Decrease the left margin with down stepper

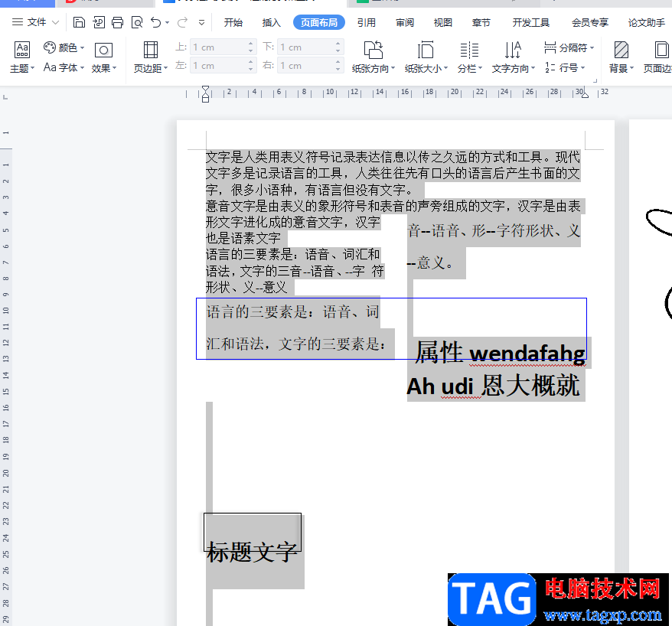point(251,70)
